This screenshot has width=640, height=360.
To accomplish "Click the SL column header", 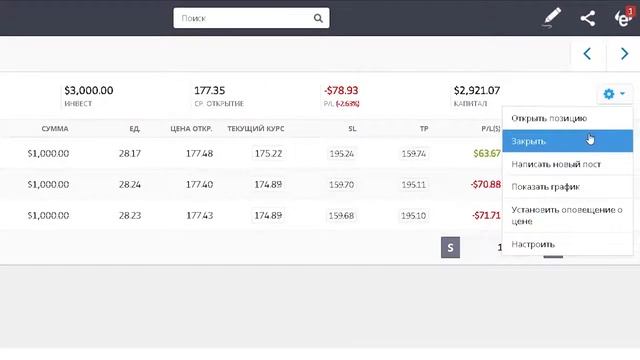I will 352,129.
